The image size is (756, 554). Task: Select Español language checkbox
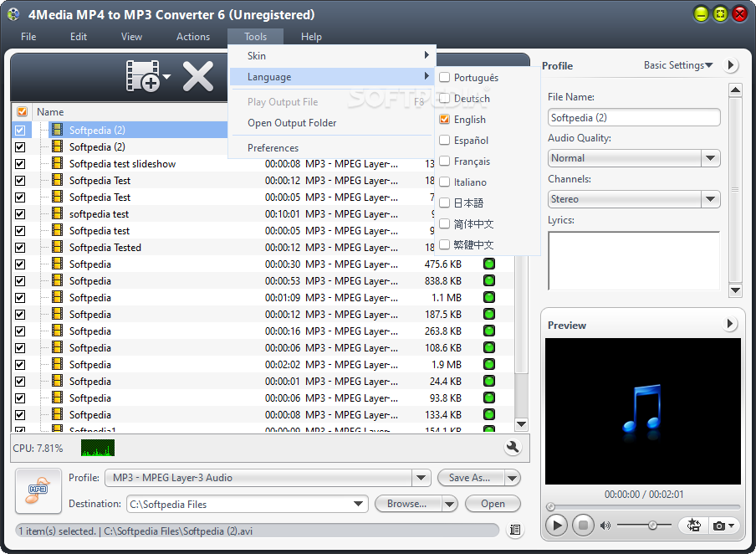pyautogui.click(x=445, y=140)
